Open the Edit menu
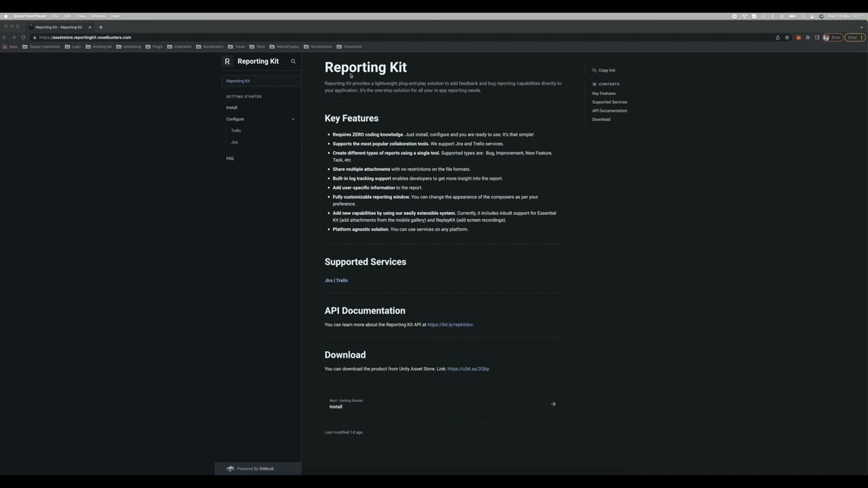This screenshot has height=488, width=868. 67,16
